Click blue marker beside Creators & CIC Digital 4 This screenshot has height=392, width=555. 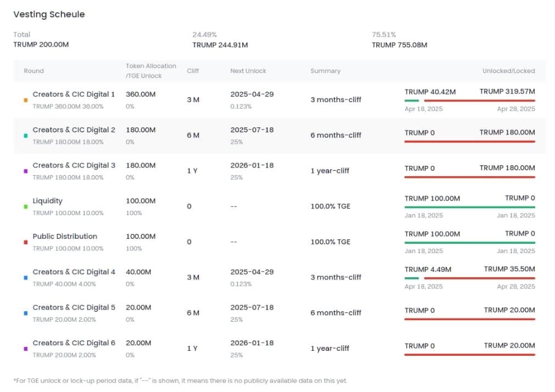tap(26, 278)
